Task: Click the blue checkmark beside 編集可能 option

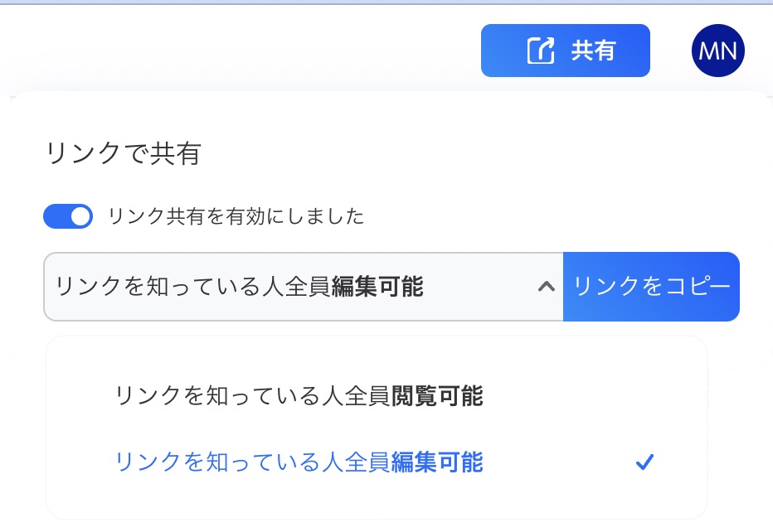Action: (x=644, y=462)
